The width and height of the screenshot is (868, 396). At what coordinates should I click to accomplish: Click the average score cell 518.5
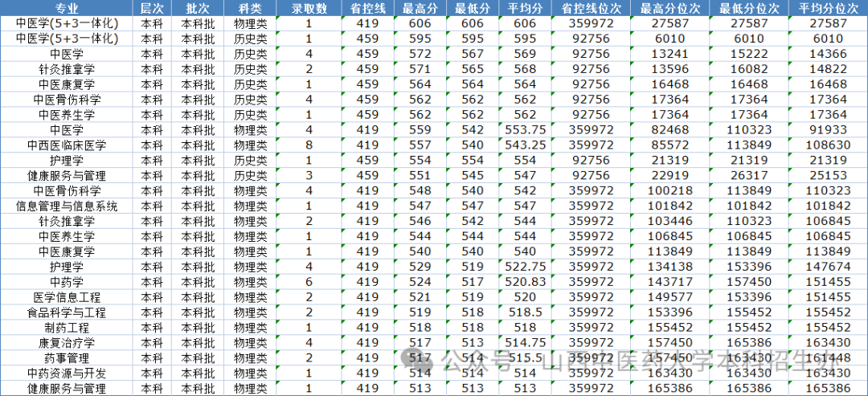point(525,312)
